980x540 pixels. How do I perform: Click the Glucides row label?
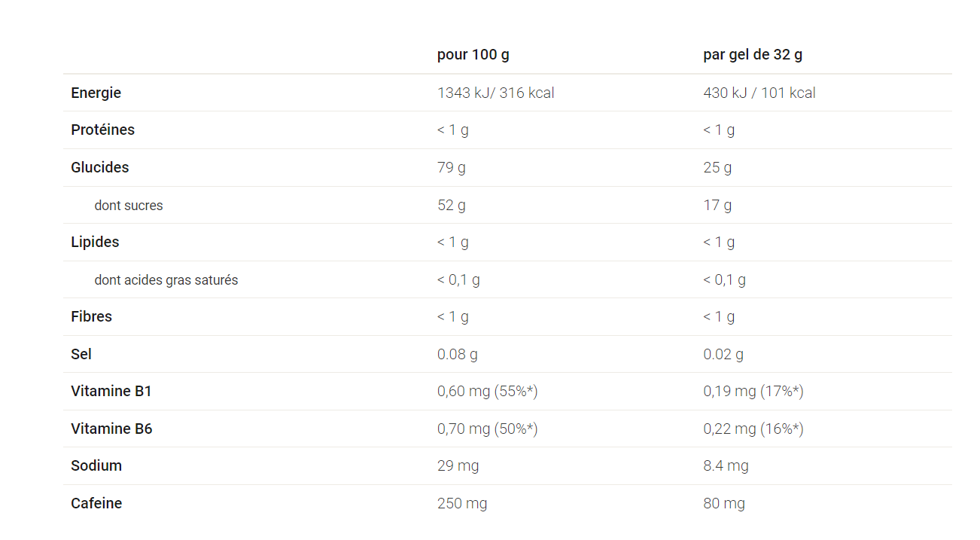tap(99, 167)
